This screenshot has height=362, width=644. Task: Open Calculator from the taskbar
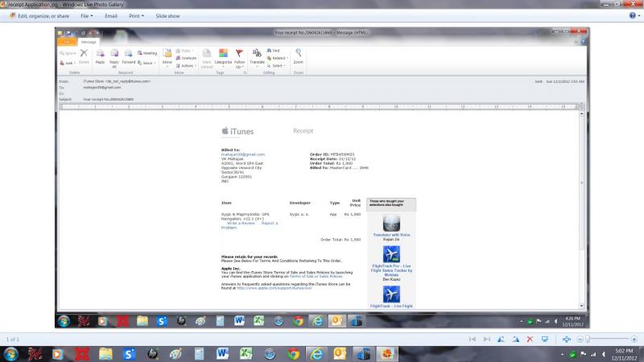[199, 354]
